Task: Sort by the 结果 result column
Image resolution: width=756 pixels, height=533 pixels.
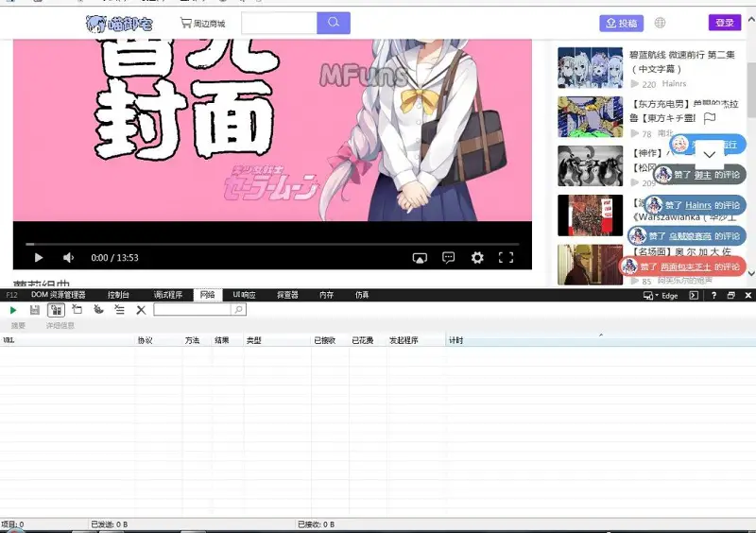Action: coord(228,340)
